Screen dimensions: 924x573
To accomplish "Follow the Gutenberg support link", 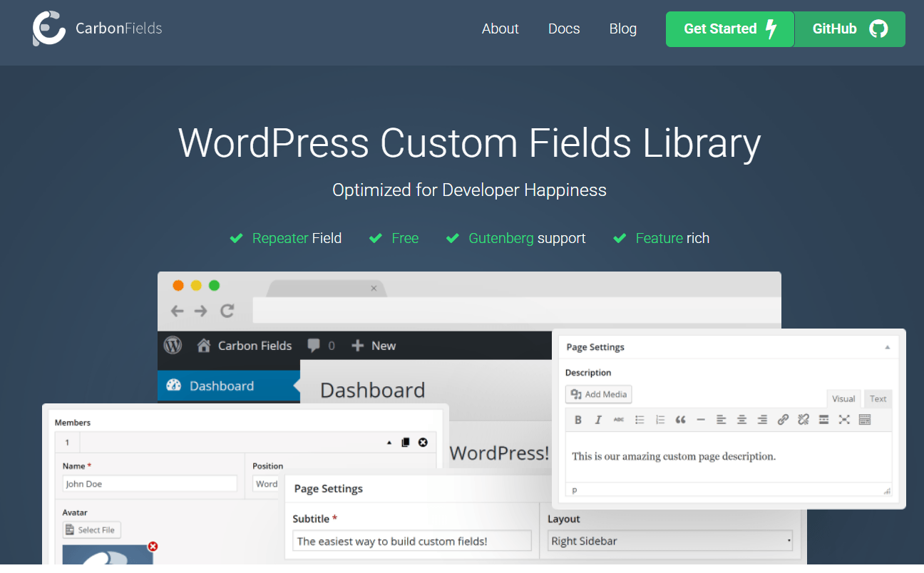I will coord(527,238).
